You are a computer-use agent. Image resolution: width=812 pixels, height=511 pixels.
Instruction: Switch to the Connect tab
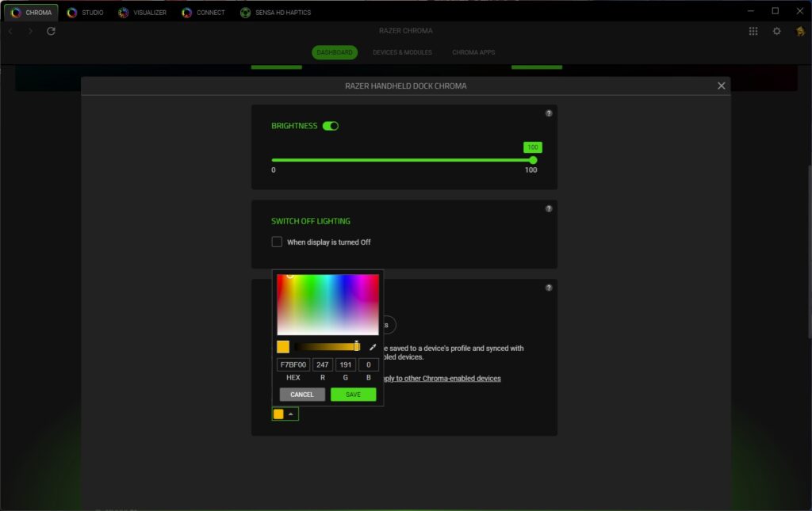pos(204,13)
